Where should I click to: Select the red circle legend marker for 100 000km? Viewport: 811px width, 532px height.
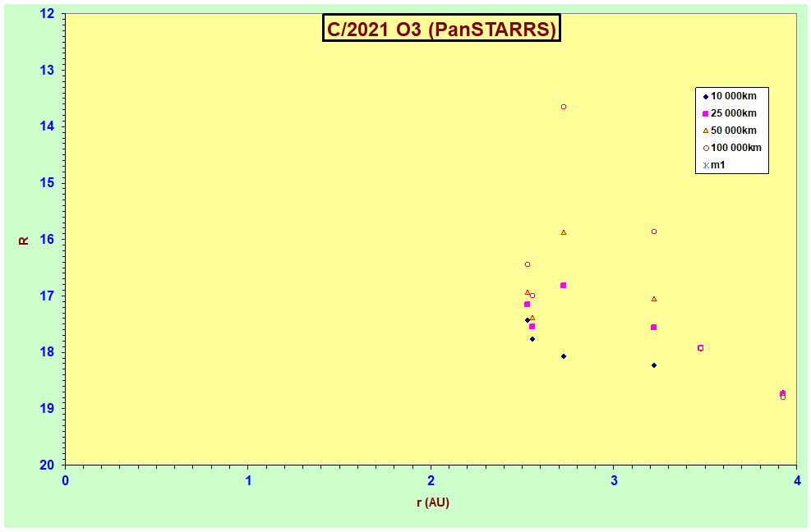click(706, 149)
